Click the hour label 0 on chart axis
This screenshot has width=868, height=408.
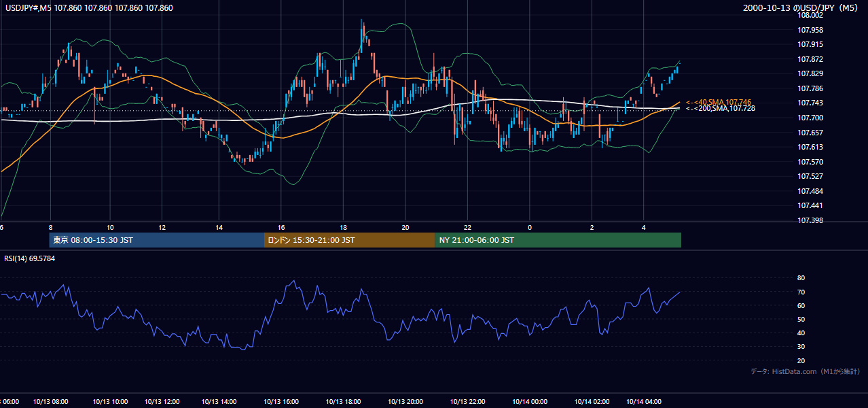(x=530, y=227)
